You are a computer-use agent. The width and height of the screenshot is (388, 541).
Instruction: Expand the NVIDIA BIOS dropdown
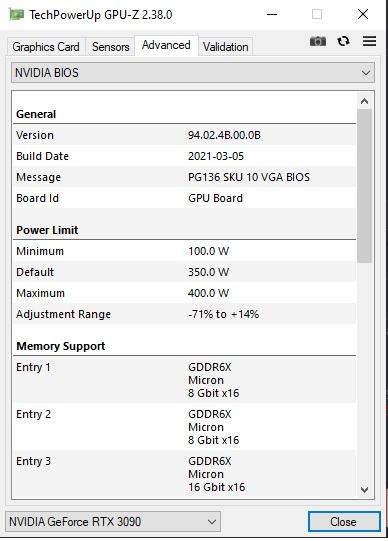point(193,73)
